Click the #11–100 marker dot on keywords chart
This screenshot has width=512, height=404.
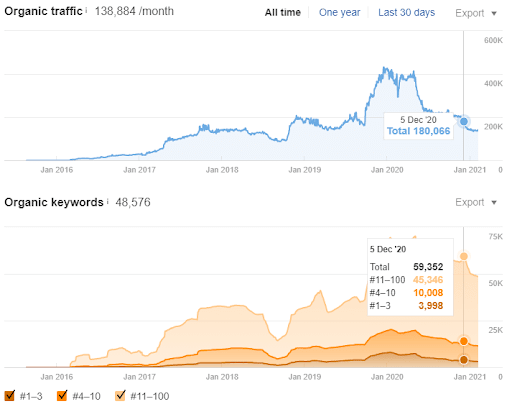click(464, 256)
